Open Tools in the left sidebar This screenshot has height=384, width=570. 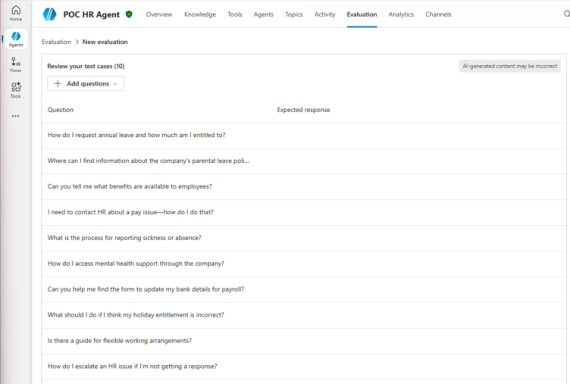[16, 90]
